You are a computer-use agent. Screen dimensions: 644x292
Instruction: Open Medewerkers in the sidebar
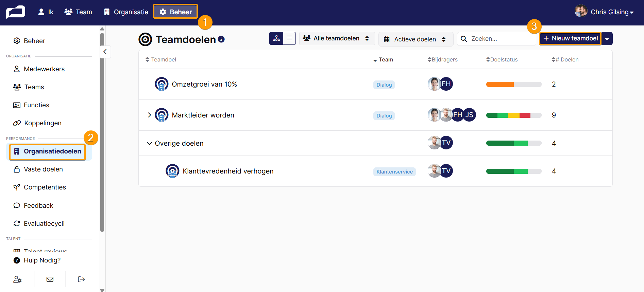tap(39, 69)
